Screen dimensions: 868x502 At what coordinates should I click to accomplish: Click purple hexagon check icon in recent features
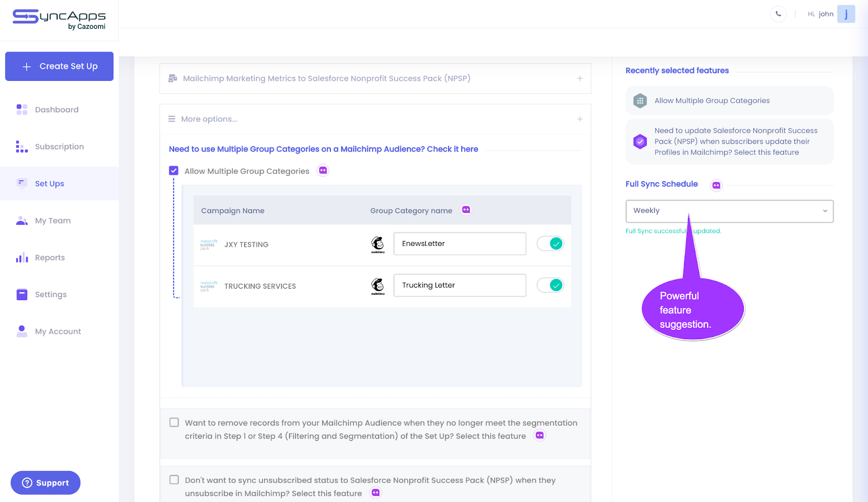point(640,142)
